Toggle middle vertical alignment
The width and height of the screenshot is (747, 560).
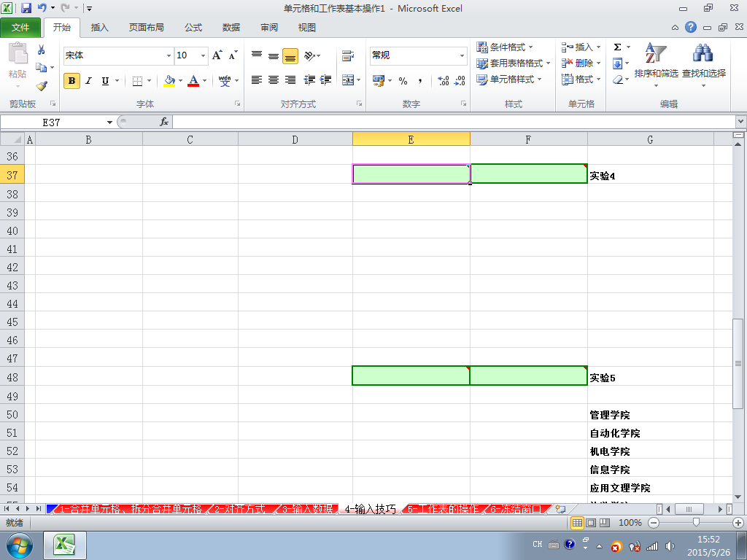[274, 55]
